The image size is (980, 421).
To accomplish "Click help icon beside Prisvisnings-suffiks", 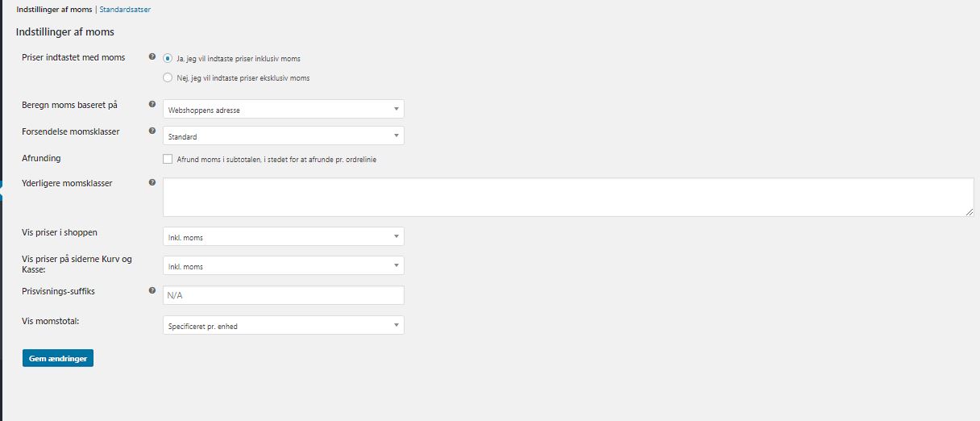I will 152,290.
